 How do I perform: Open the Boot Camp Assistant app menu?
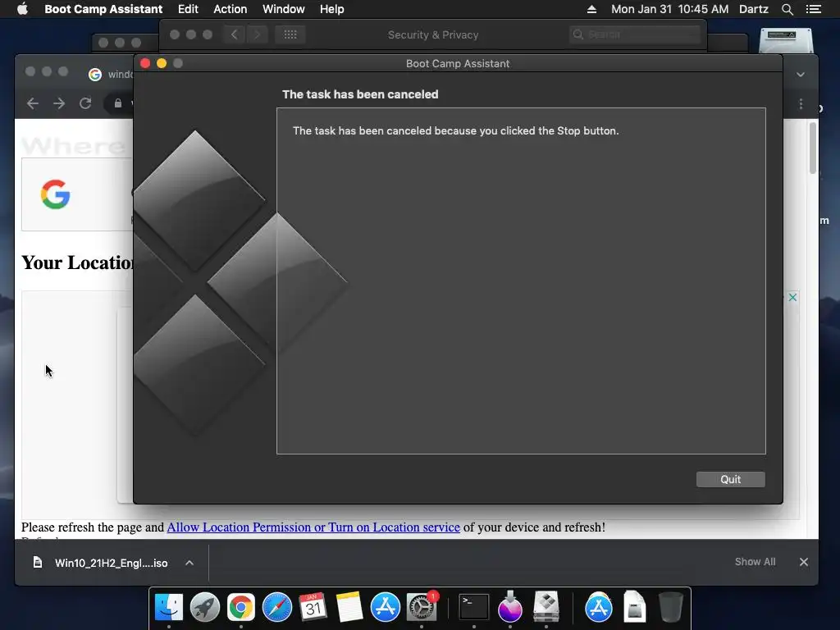click(x=103, y=9)
